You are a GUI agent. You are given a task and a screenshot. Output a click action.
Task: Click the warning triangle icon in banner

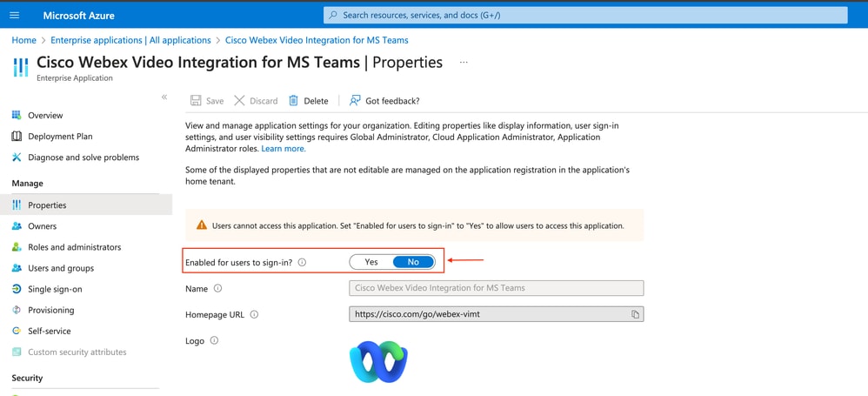pos(202,225)
